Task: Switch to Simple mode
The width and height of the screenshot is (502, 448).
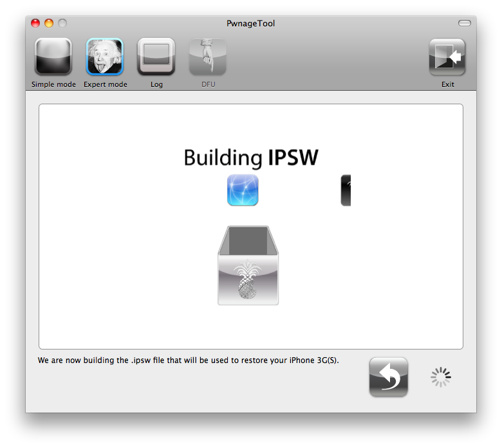Action: tap(53, 57)
